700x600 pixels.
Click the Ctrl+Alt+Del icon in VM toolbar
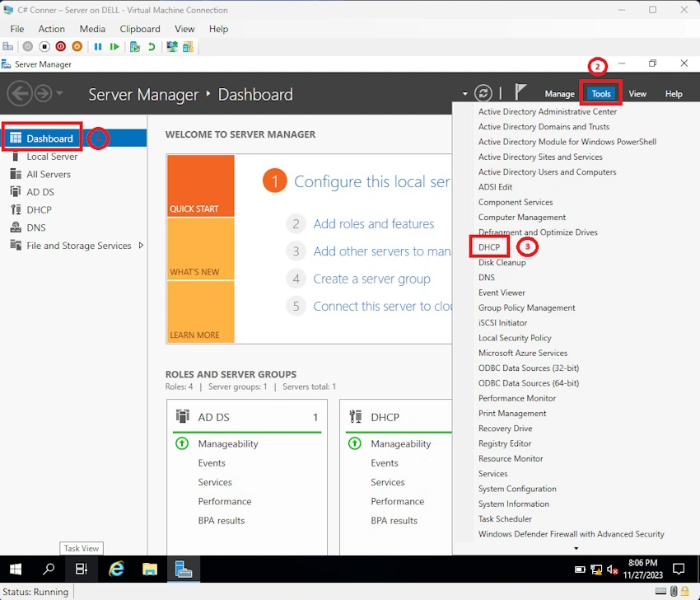click(x=8, y=46)
